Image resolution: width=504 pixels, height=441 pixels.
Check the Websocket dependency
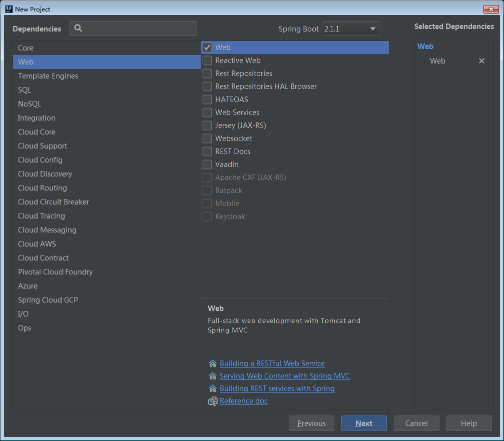[x=207, y=138]
